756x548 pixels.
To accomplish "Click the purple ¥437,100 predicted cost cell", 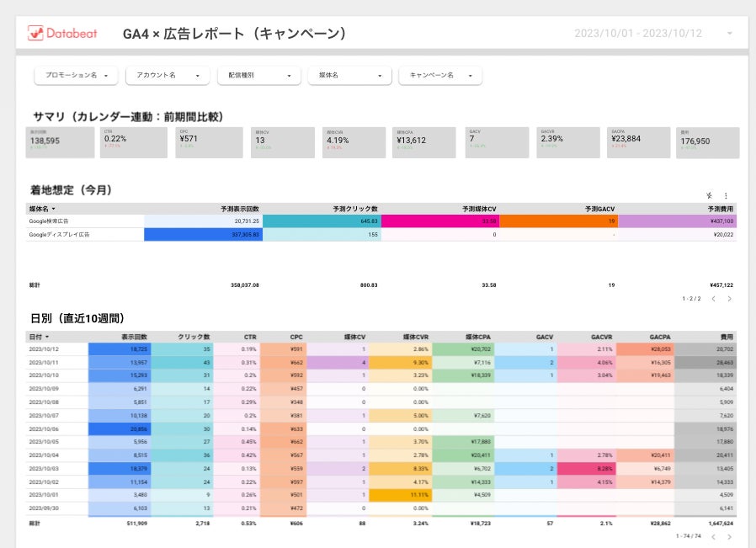I will pos(678,221).
